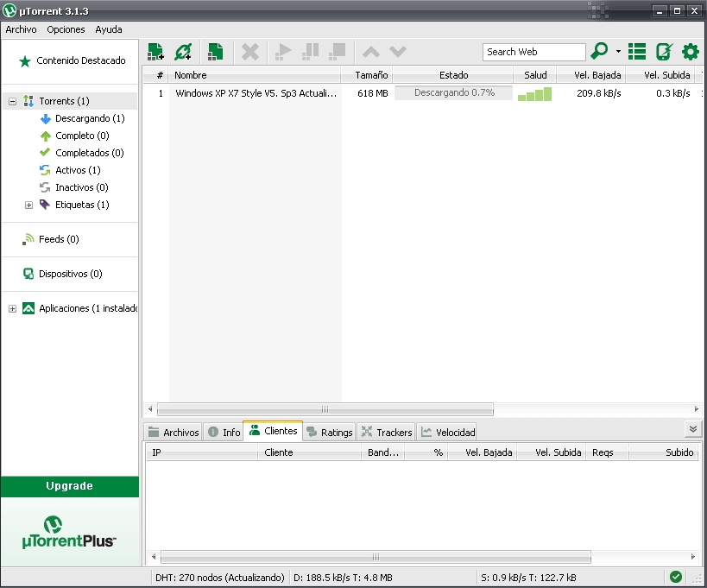This screenshot has width=707, height=588.
Task: Open the search engine dropdown arrow
Action: tap(618, 52)
